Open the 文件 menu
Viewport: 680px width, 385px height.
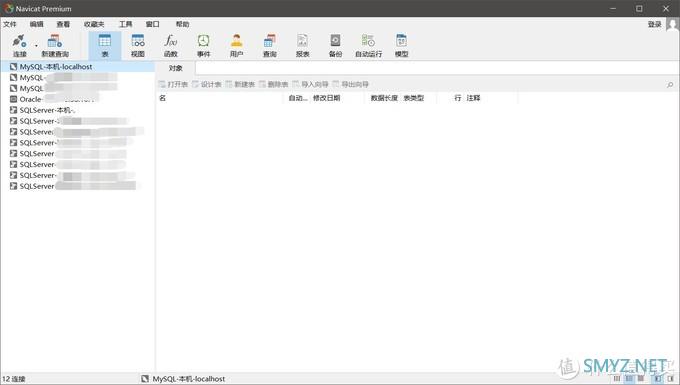pyautogui.click(x=10, y=24)
